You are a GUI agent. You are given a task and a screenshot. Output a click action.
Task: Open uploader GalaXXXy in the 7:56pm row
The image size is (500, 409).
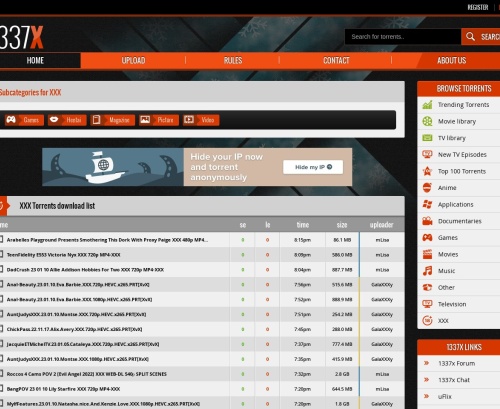pos(382,285)
